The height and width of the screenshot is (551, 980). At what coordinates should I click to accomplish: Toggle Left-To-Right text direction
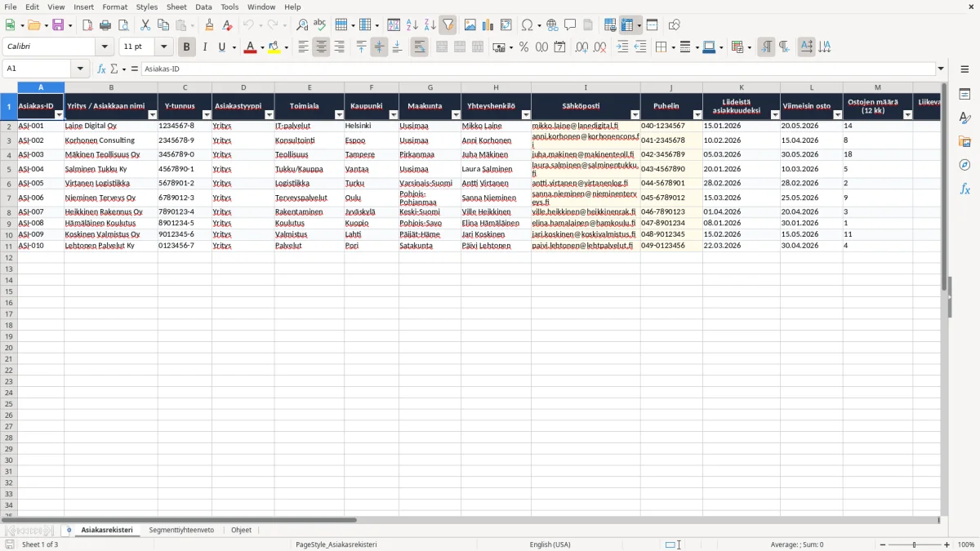click(766, 47)
